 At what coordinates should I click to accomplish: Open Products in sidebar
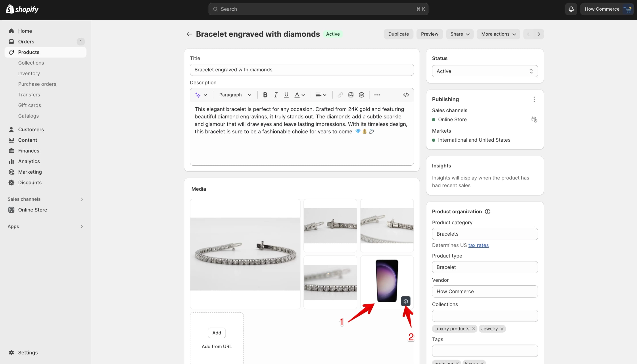pyautogui.click(x=45, y=52)
